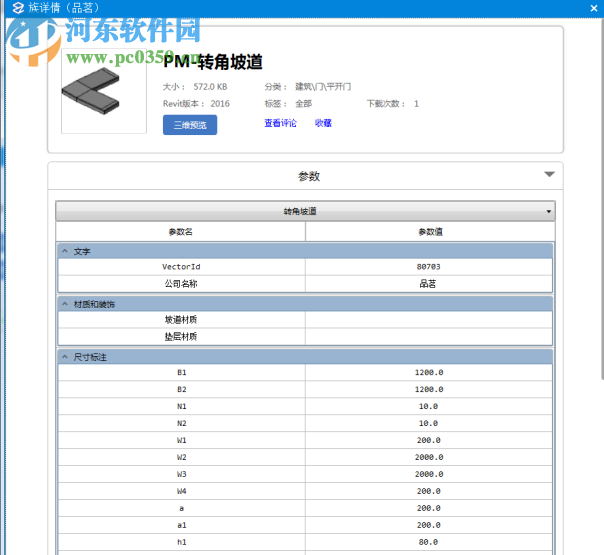Click the 下载次数 count text
The image size is (604, 555).
pos(393,104)
